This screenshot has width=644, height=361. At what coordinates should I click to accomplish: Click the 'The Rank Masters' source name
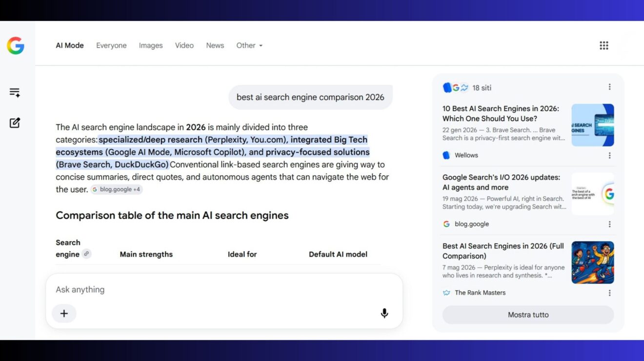(x=480, y=293)
